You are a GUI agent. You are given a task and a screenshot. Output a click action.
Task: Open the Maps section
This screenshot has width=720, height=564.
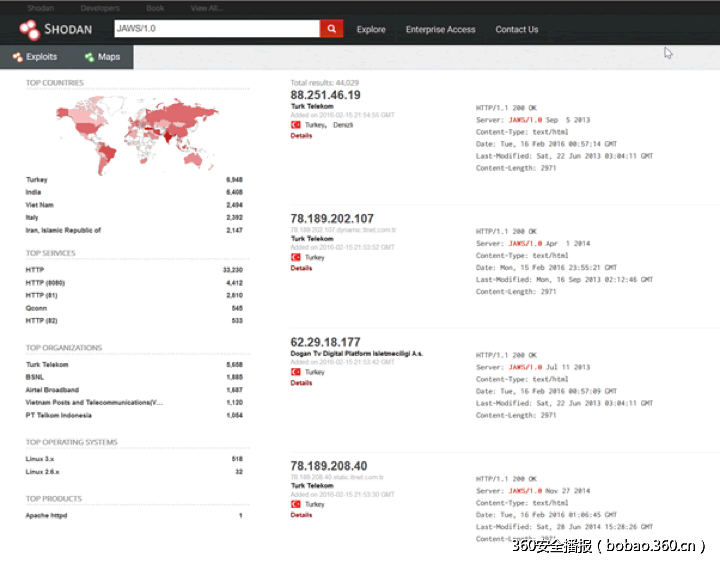pyautogui.click(x=102, y=57)
